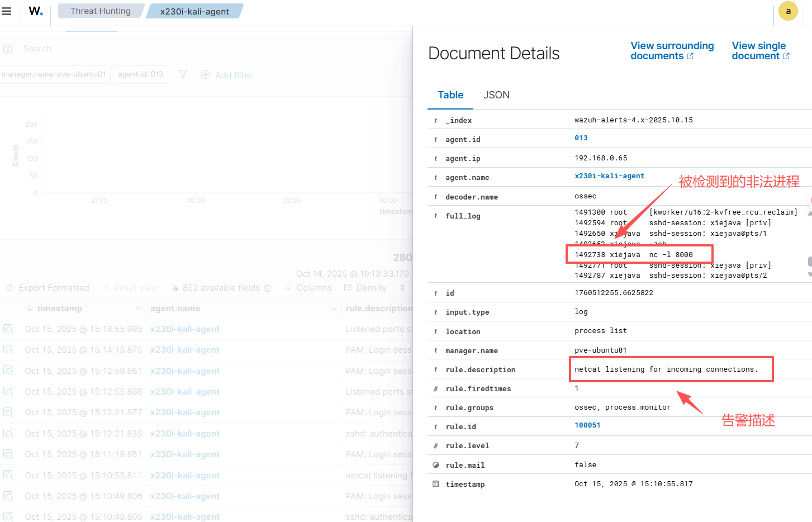
Task: Inspect document row Oct 15, 2025 @ 15:10:55.817
Action: point(8,476)
